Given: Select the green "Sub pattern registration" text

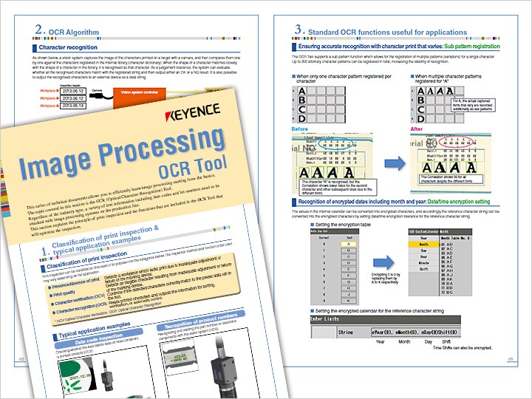Looking at the screenshot, I should [472, 46].
